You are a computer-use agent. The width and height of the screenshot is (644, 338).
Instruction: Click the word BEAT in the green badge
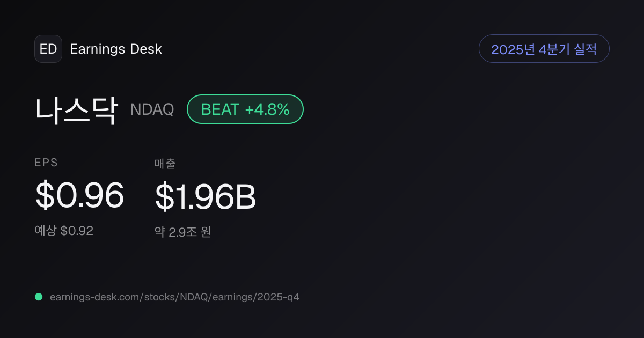220,109
